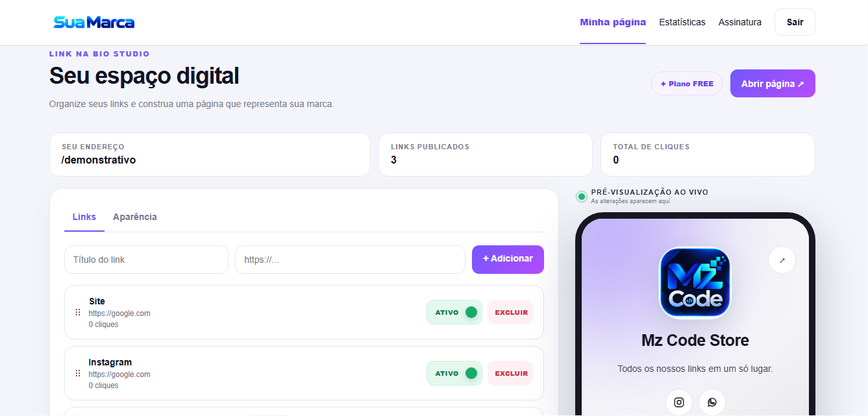Click the Sair button
Screen dimensions: 868x416
(x=795, y=22)
